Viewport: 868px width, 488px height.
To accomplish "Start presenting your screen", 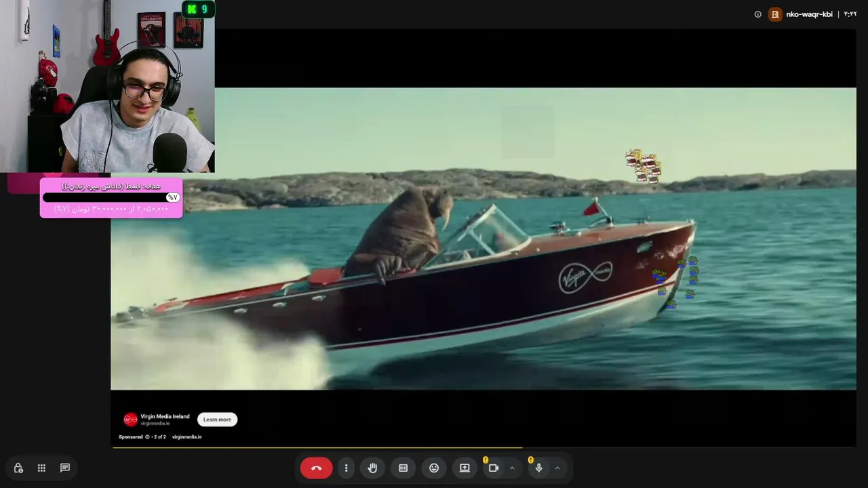I will click(465, 468).
